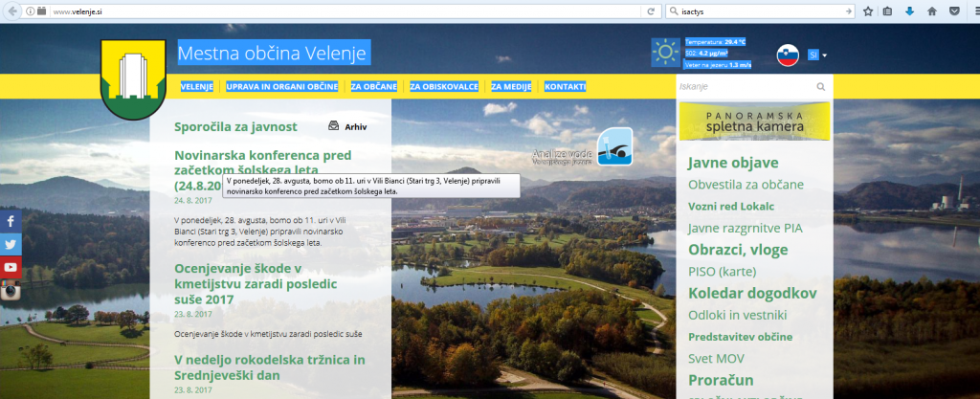Open Proračun link
Screen dimensions: 980x399
click(721, 380)
